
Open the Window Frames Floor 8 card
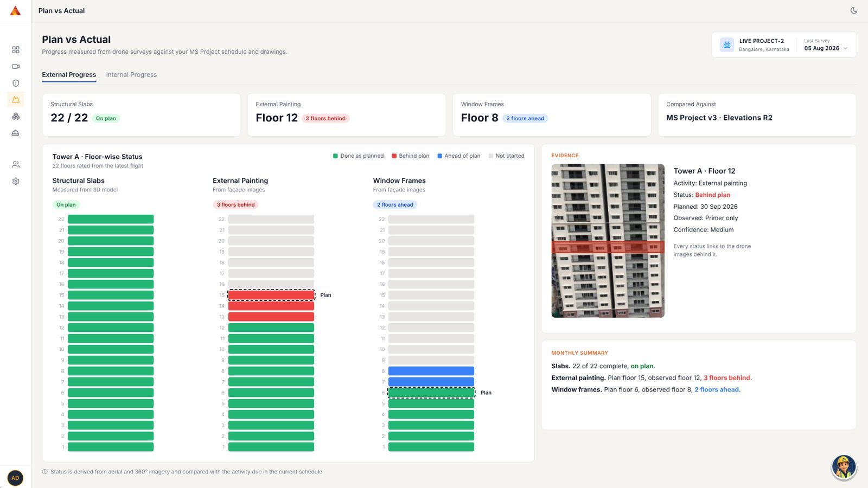552,114
